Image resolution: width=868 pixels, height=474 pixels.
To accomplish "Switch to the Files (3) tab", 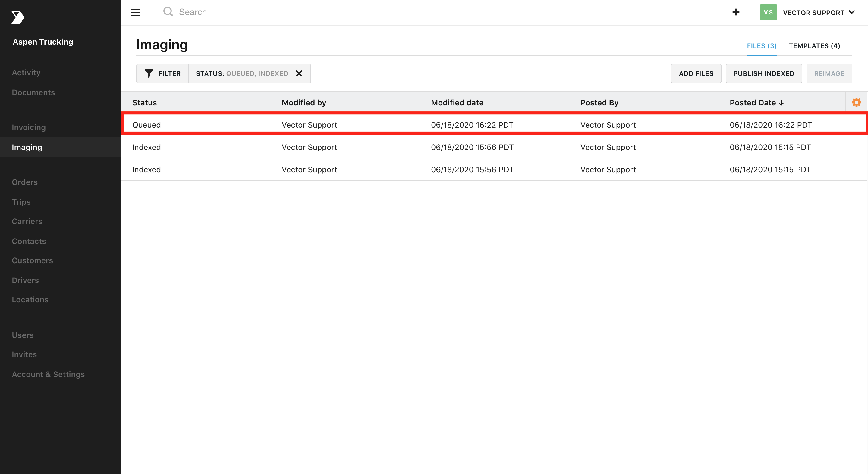I will (762, 46).
